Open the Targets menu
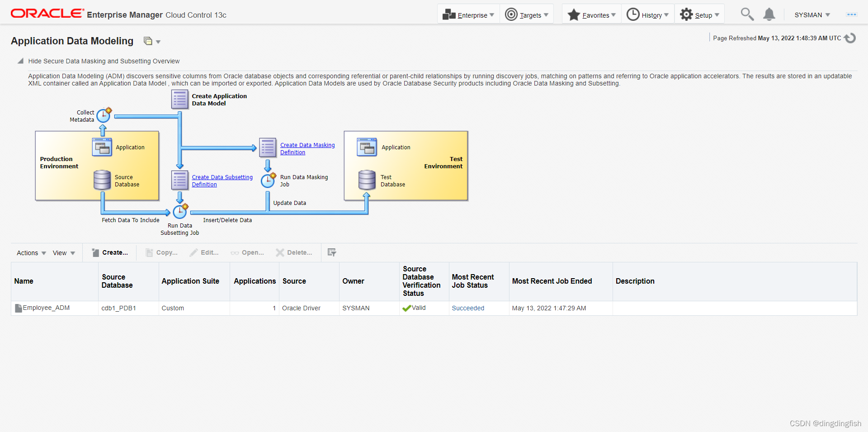Viewport: 868px width, 432px height. (527, 15)
